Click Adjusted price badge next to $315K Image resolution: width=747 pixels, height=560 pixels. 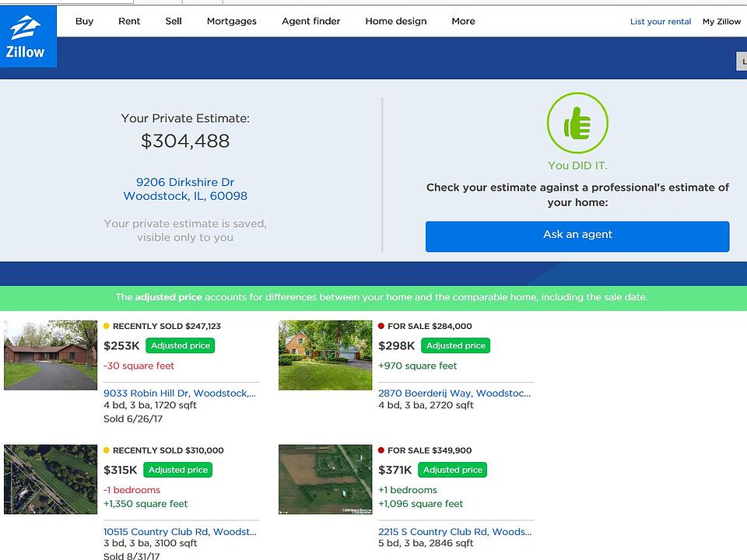(177, 470)
